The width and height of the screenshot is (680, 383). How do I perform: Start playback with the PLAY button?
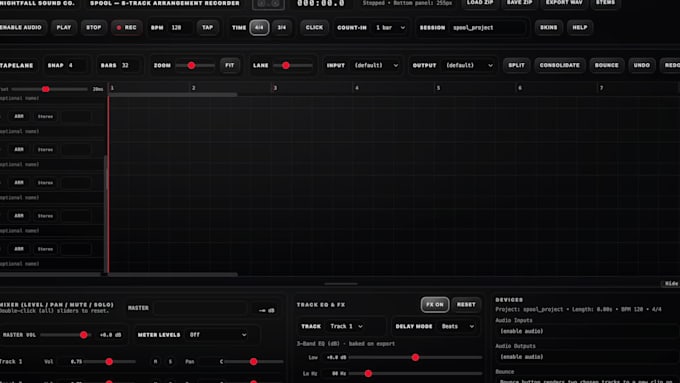point(64,27)
